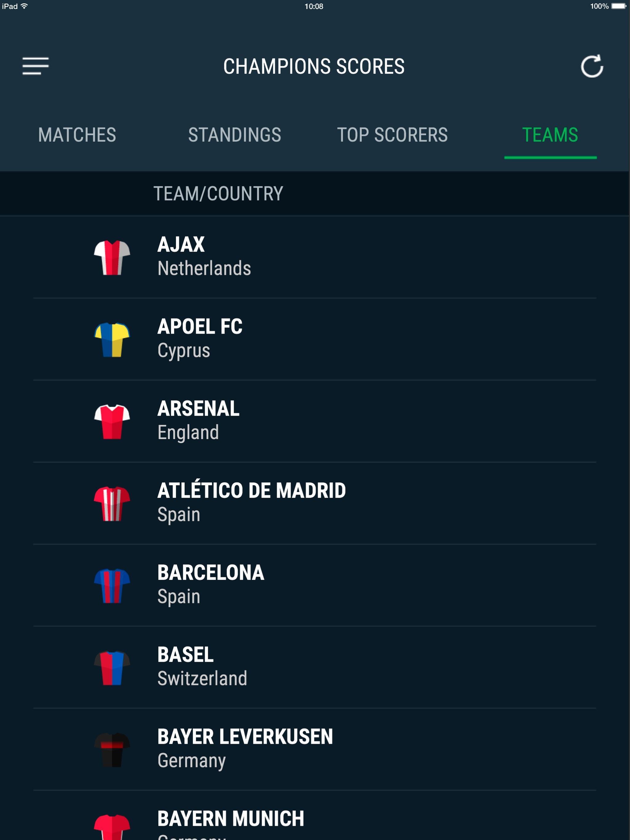Select the Basel jersey icon
This screenshot has width=630, height=840.
pos(112,668)
